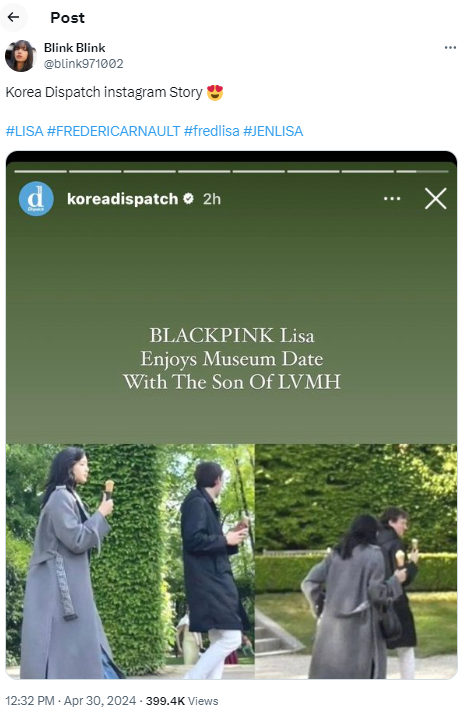Open the right photo of couple walking
465x722 pixels.
(356, 561)
